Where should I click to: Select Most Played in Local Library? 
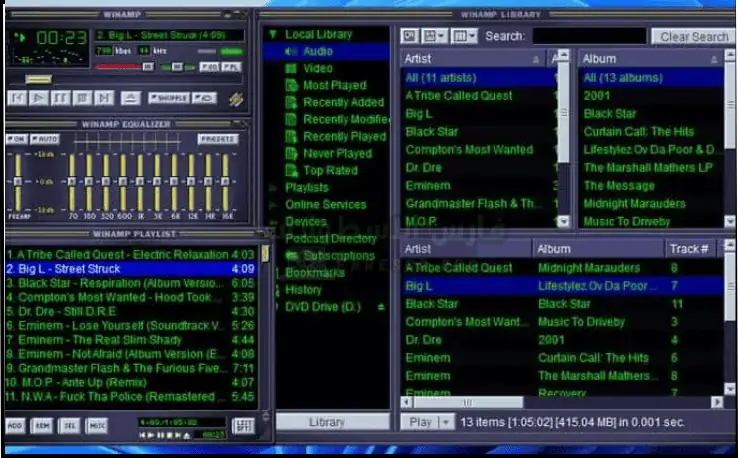[334, 85]
